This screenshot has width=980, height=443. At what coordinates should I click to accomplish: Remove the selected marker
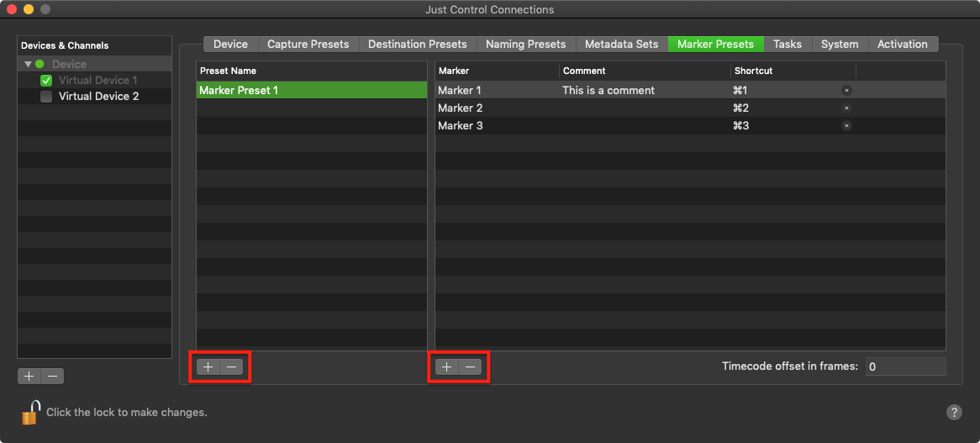pyautogui.click(x=470, y=367)
